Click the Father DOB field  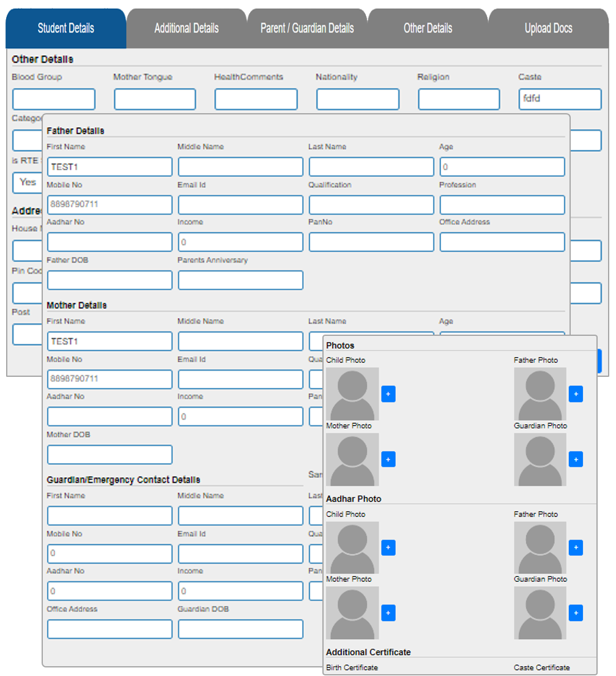tap(110, 280)
